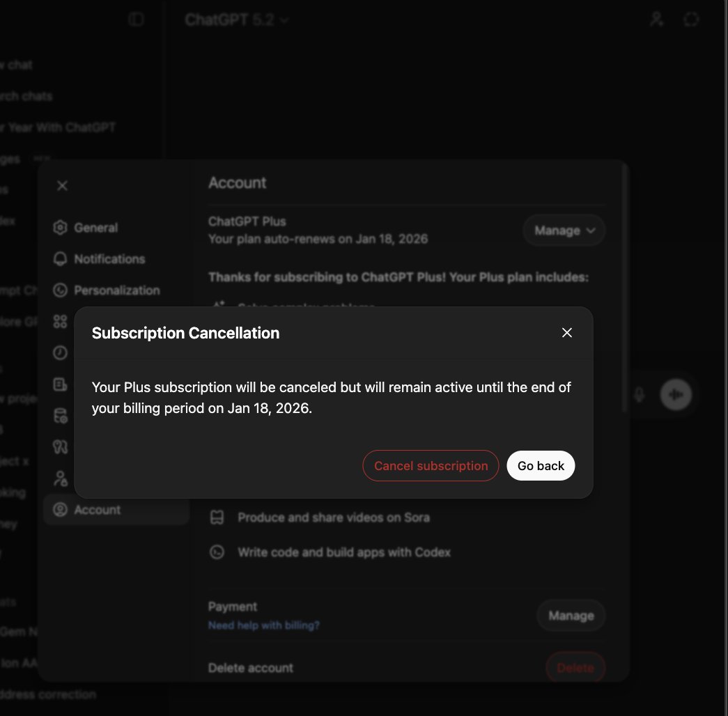Click the Notifications bell icon

coord(60,258)
